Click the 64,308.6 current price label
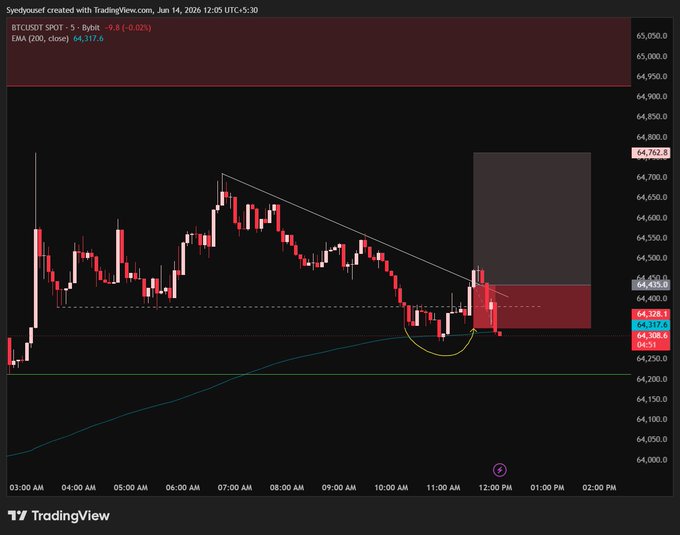 (x=651, y=336)
